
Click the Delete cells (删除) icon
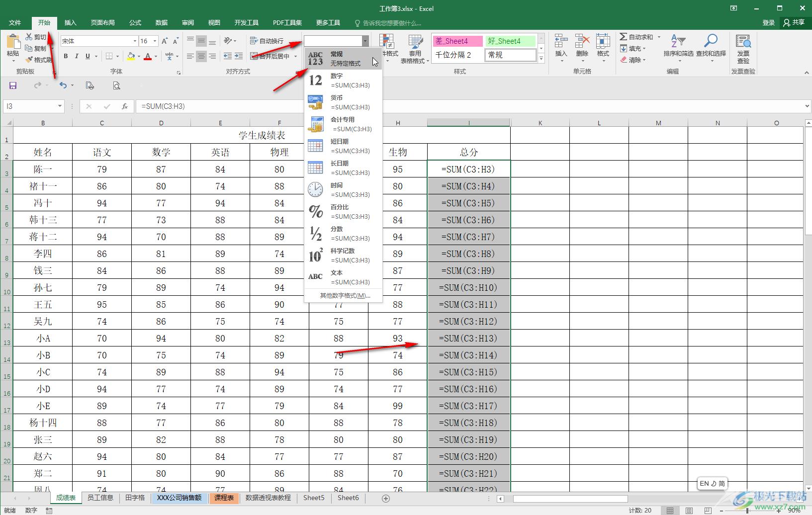pyautogui.click(x=582, y=42)
